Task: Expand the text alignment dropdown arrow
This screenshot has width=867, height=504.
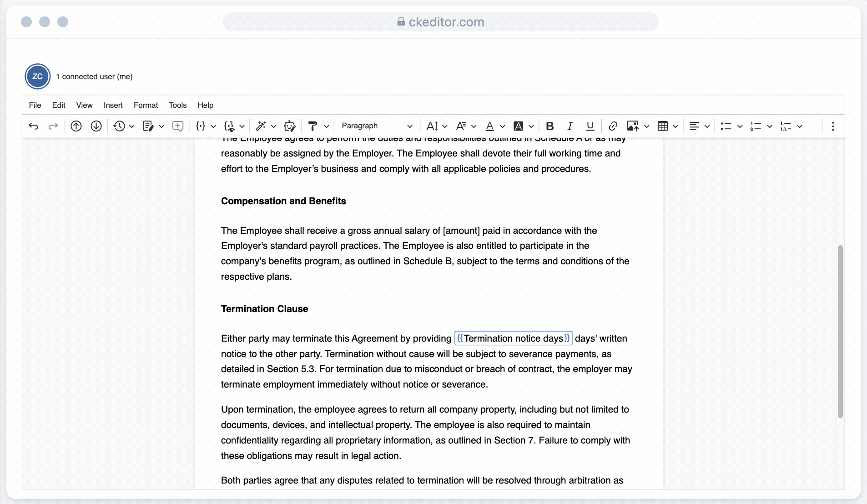Action: (707, 126)
